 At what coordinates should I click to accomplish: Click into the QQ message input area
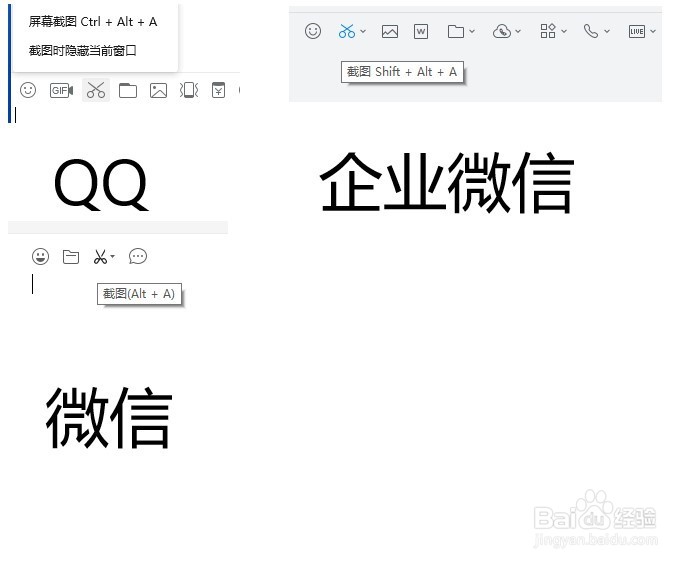pyautogui.click(x=124, y=115)
